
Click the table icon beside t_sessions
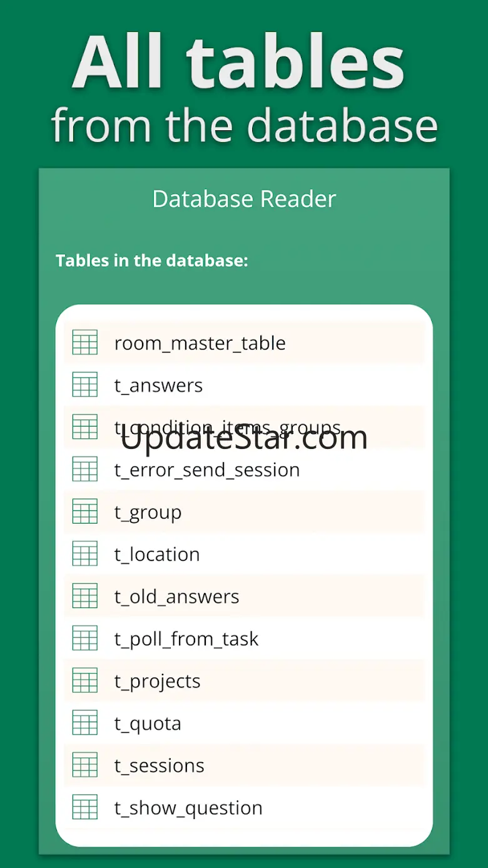[x=85, y=765]
